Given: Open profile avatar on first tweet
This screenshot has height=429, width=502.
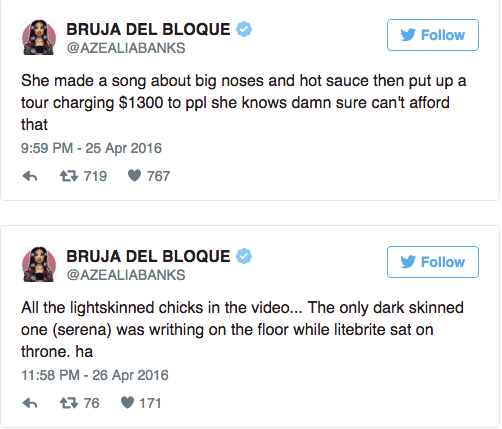Looking at the screenshot, I should point(39,37).
